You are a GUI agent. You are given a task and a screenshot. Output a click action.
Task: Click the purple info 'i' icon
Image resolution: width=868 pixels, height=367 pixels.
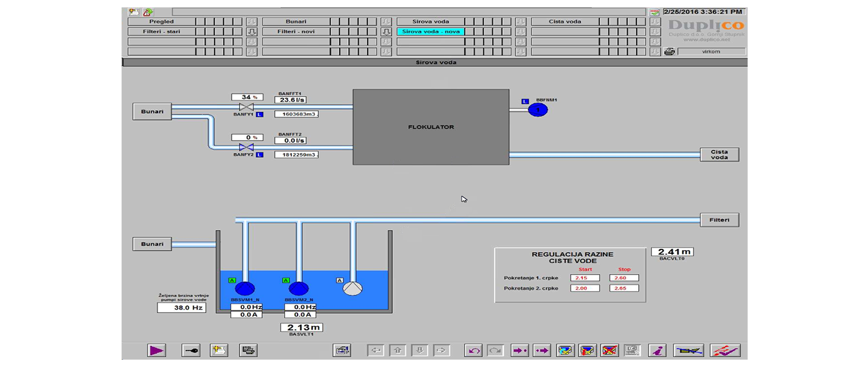(657, 350)
